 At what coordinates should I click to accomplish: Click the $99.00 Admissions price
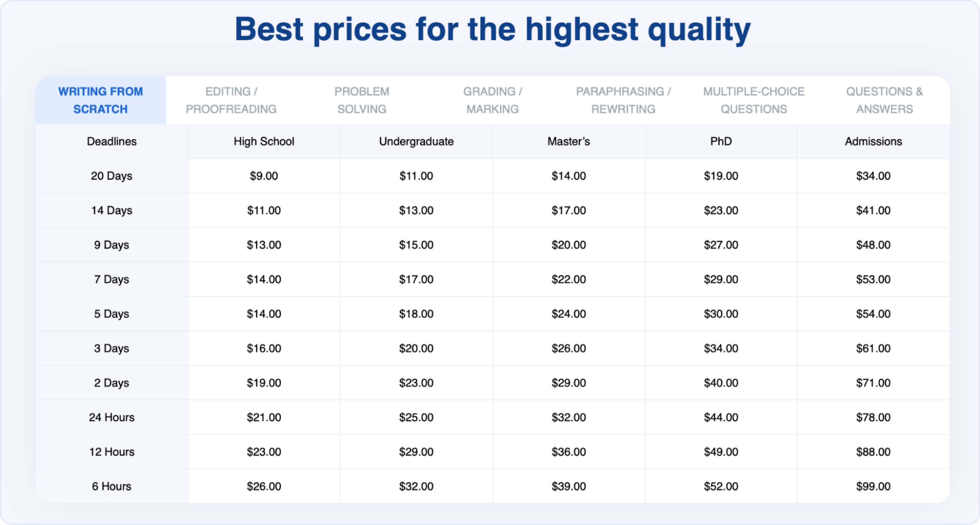pos(873,486)
